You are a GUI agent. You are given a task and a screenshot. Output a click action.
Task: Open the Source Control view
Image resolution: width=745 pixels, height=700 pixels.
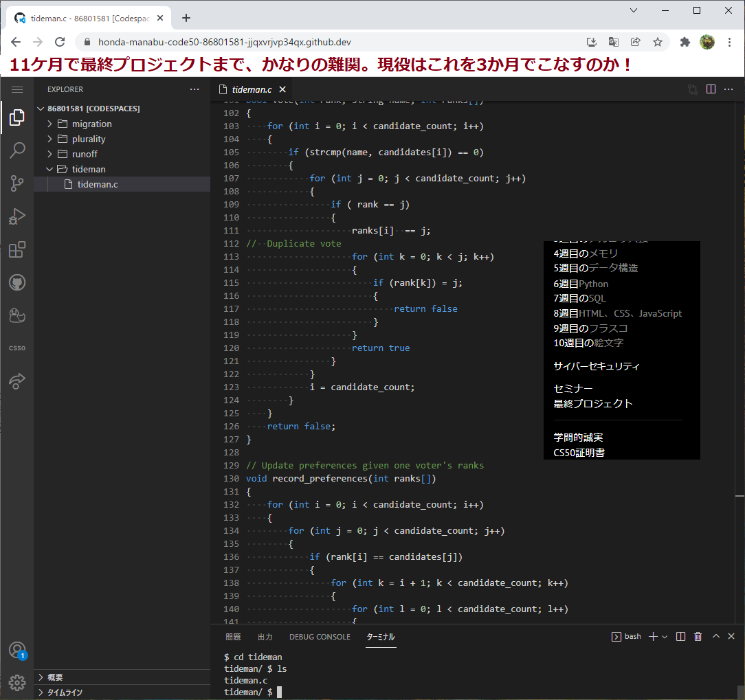pyautogui.click(x=17, y=183)
